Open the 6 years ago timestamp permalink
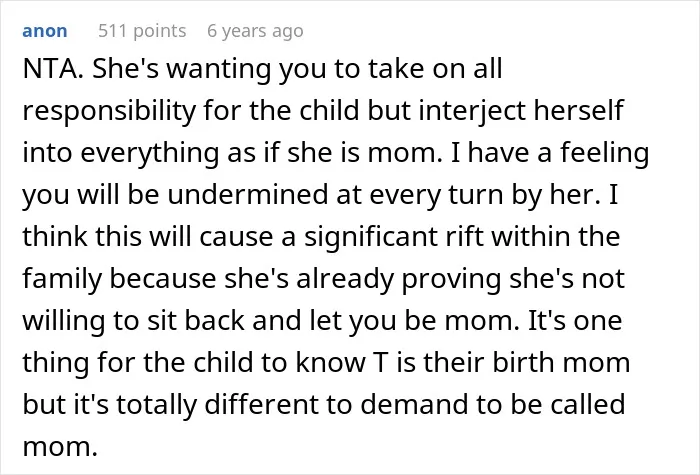Image resolution: width=700 pixels, height=475 pixels. click(255, 31)
